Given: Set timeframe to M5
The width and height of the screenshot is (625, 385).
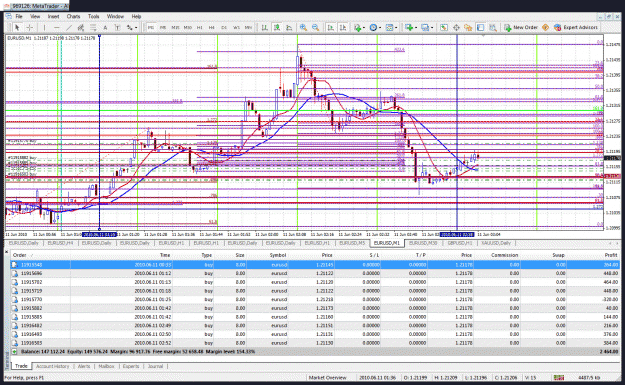Looking at the screenshot, I should (163, 28).
